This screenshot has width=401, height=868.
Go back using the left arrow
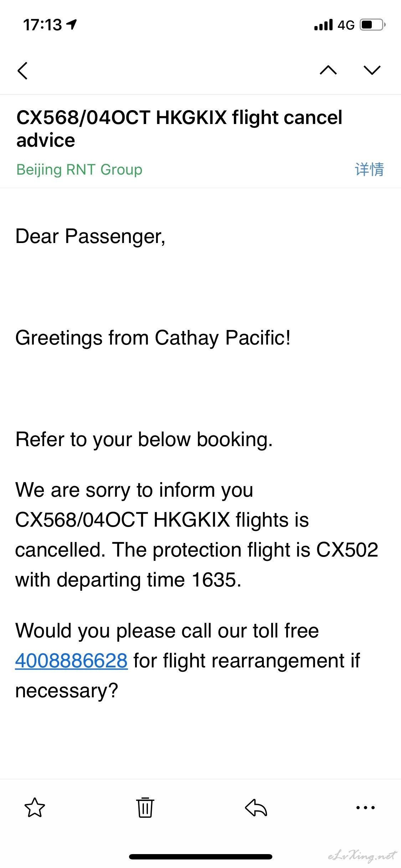[22, 71]
